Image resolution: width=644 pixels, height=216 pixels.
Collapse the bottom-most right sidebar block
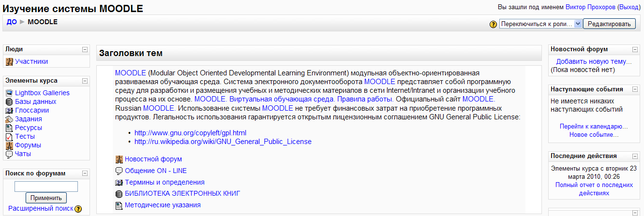tap(635, 213)
